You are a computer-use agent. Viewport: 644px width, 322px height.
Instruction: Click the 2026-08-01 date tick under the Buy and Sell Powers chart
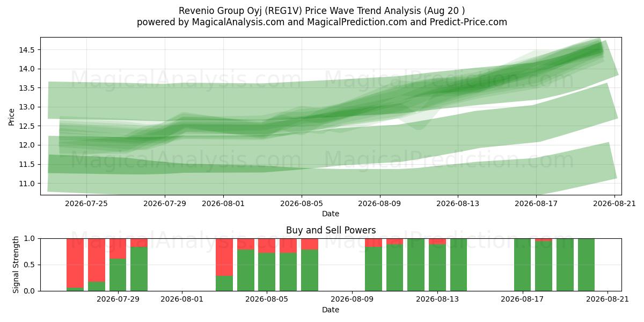(181, 299)
